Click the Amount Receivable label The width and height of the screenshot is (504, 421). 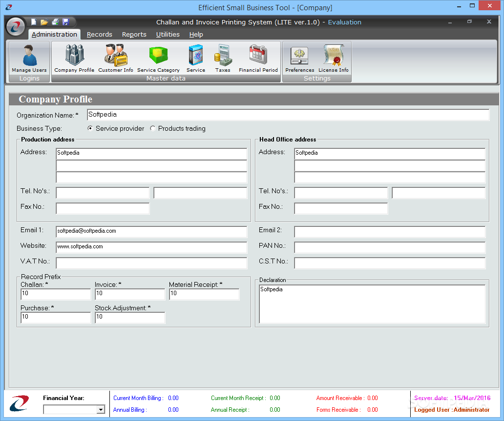[340, 398]
